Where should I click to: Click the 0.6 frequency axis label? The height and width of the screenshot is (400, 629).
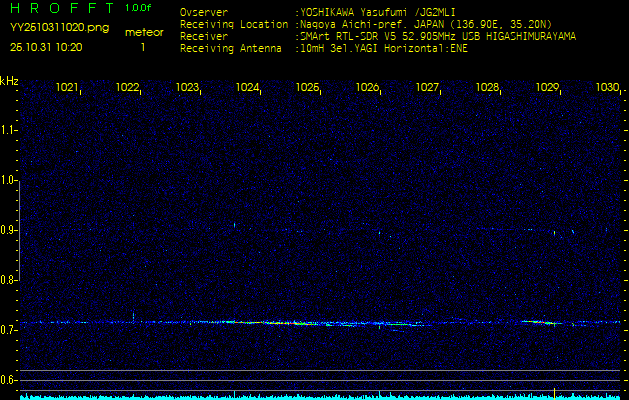[x=9, y=380]
